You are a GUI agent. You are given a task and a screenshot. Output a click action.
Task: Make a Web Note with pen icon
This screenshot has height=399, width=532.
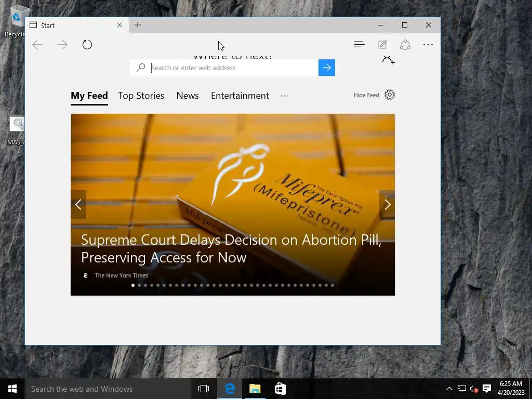pos(382,45)
